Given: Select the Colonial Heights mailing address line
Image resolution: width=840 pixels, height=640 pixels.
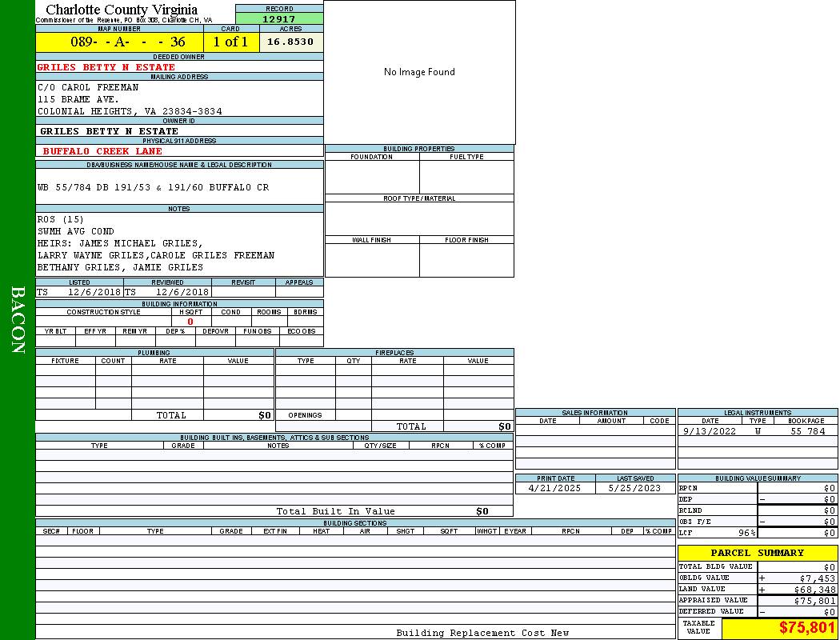Looking at the screenshot, I should click(x=130, y=111).
